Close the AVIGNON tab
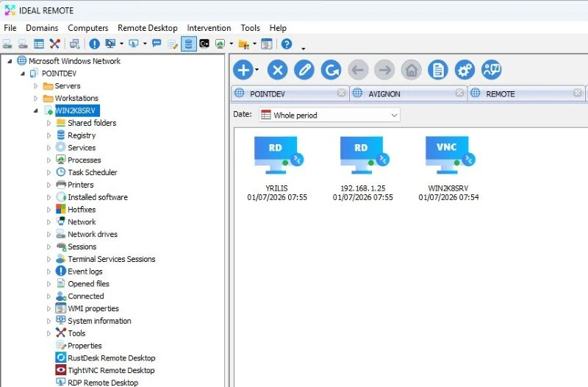Image resolution: width=588 pixels, height=387 pixels. [459, 93]
